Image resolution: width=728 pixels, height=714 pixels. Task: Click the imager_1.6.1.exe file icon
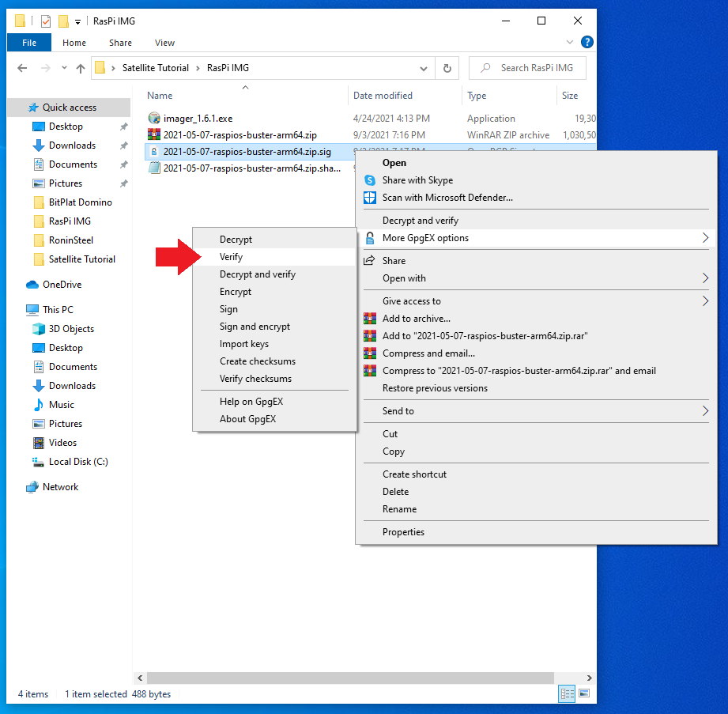154,119
